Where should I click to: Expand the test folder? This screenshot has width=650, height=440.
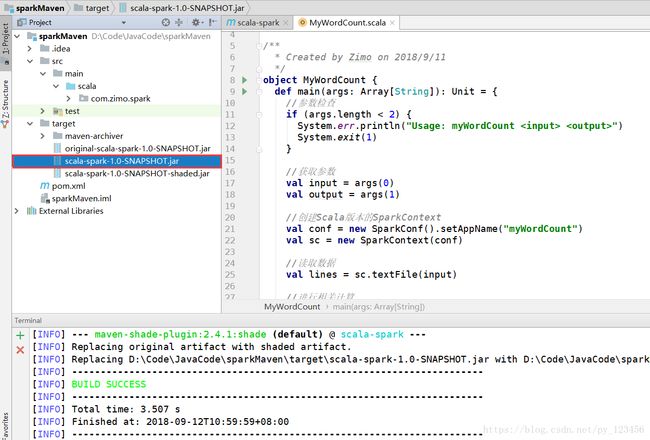click(x=42, y=111)
